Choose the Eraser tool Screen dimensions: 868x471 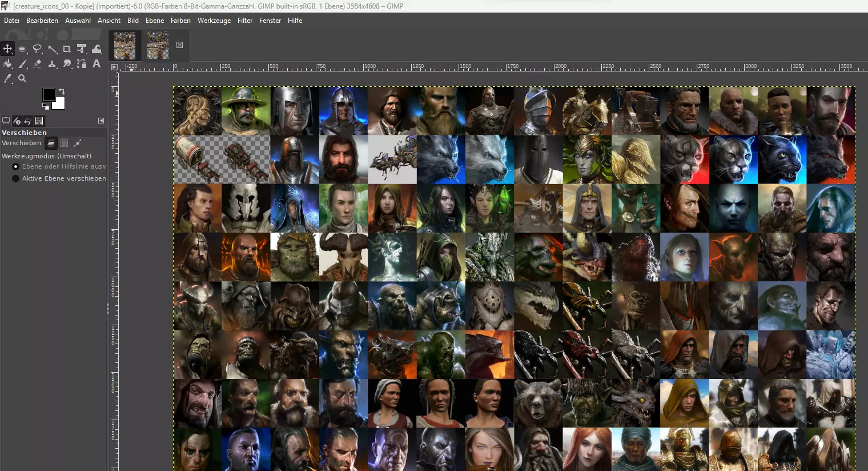(x=37, y=64)
